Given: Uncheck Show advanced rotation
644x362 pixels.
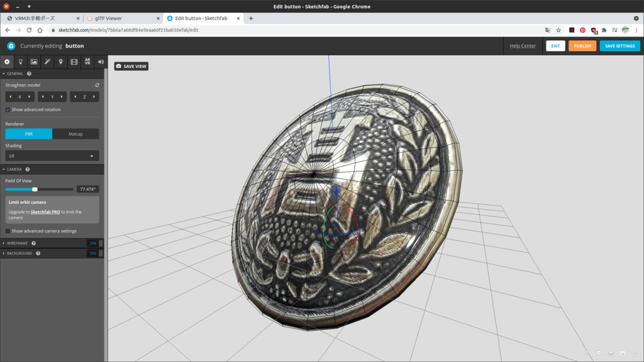Looking at the screenshot, I should click(x=8, y=109).
